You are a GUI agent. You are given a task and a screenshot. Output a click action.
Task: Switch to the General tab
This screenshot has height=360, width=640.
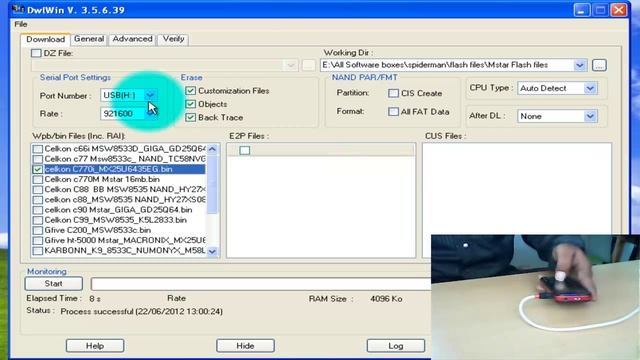coord(89,39)
